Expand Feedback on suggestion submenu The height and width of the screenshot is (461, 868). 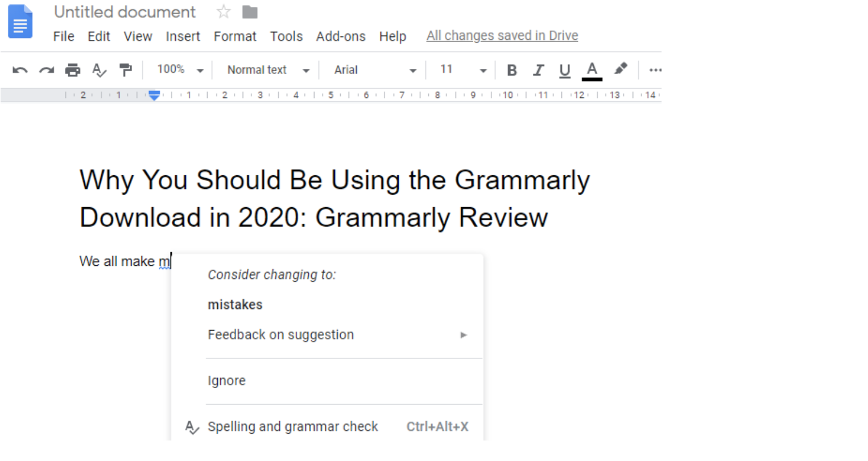(338, 335)
